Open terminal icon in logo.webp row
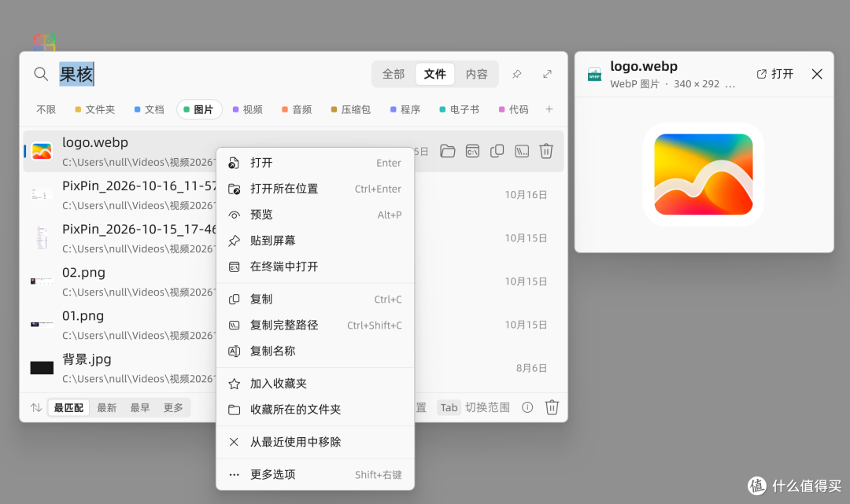850x504 pixels. coord(472,151)
